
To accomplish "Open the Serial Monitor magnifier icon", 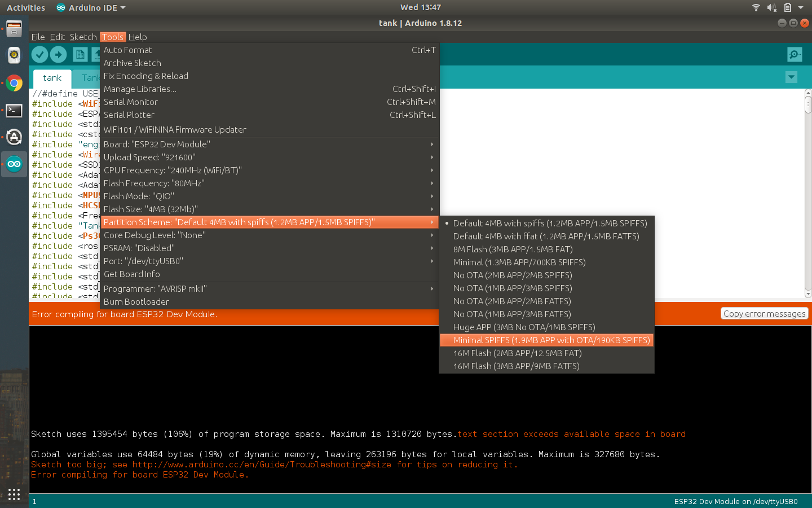I will [794, 54].
